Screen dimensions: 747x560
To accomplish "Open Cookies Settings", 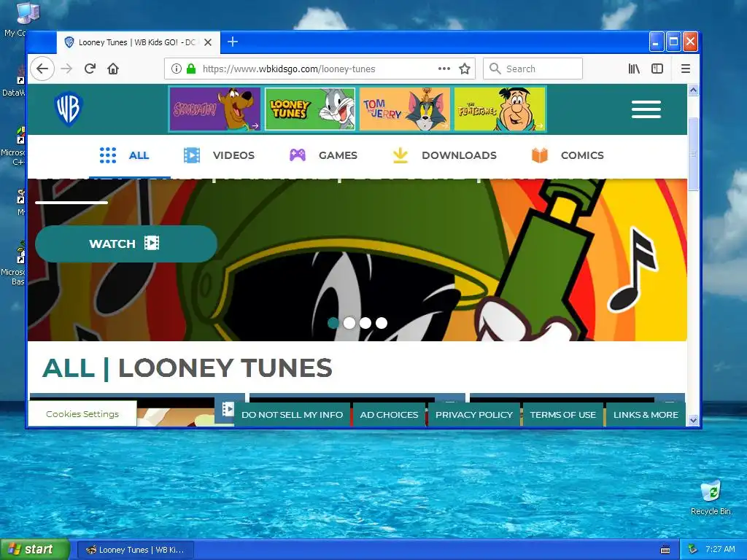I will click(x=82, y=414).
